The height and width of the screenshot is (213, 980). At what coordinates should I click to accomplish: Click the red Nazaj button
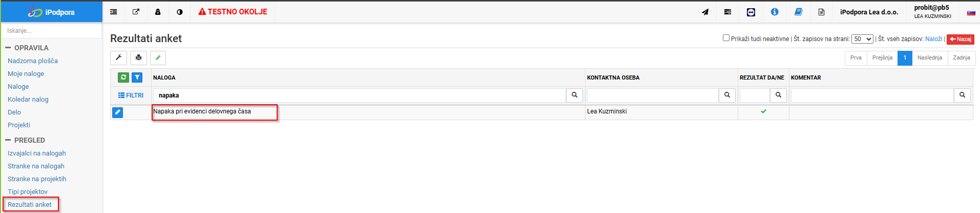click(x=961, y=39)
